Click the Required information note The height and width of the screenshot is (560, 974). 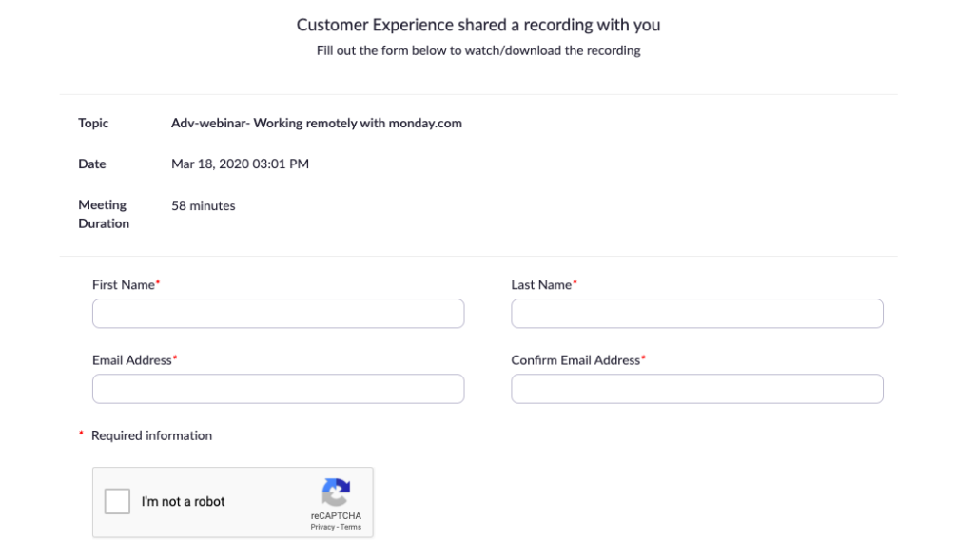pos(151,435)
